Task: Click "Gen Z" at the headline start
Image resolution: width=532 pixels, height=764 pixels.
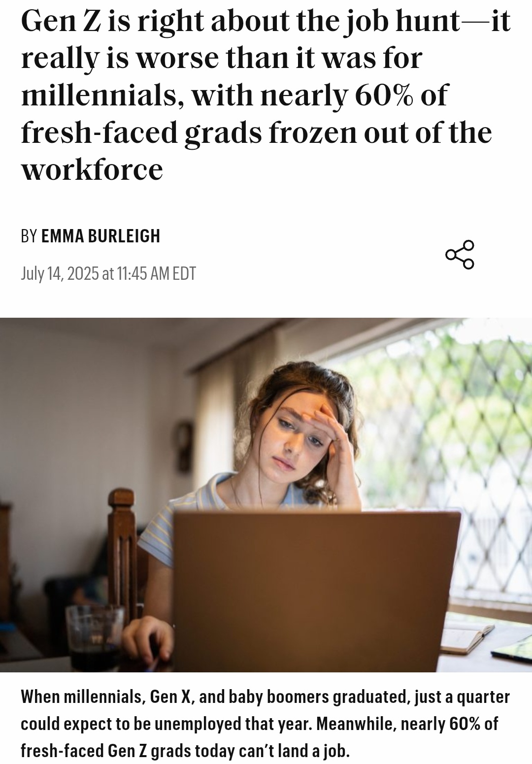Action: [x=61, y=21]
